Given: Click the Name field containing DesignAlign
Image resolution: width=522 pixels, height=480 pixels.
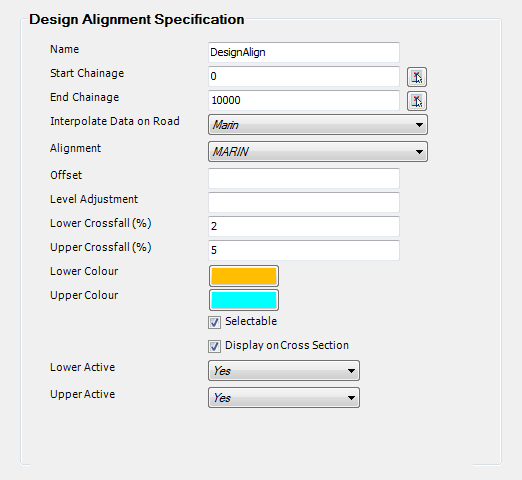Looking at the screenshot, I should 304,52.
